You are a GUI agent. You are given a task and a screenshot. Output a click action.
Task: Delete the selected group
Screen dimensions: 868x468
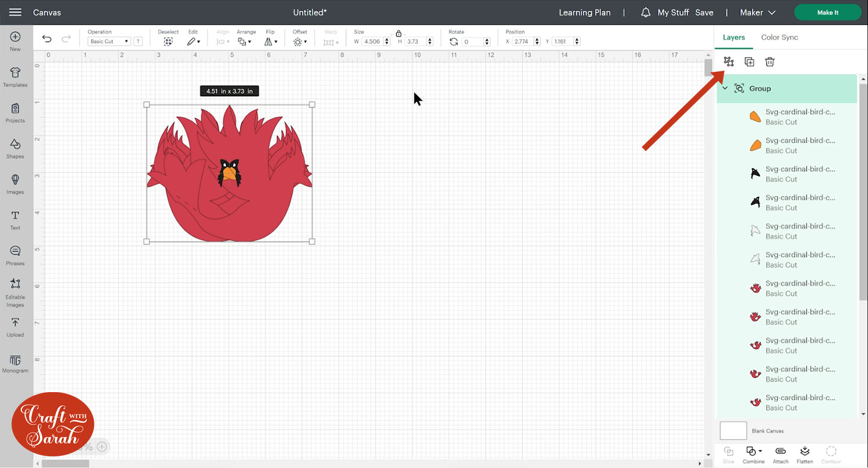point(770,61)
